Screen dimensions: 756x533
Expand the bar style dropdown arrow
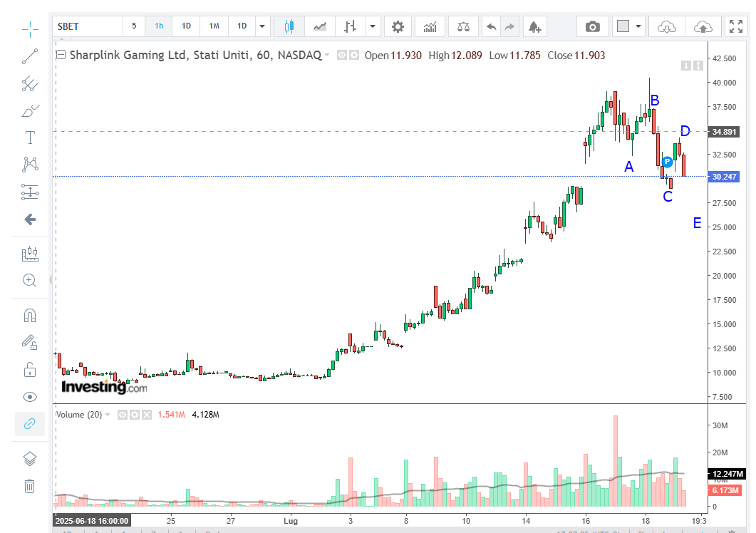373,26
